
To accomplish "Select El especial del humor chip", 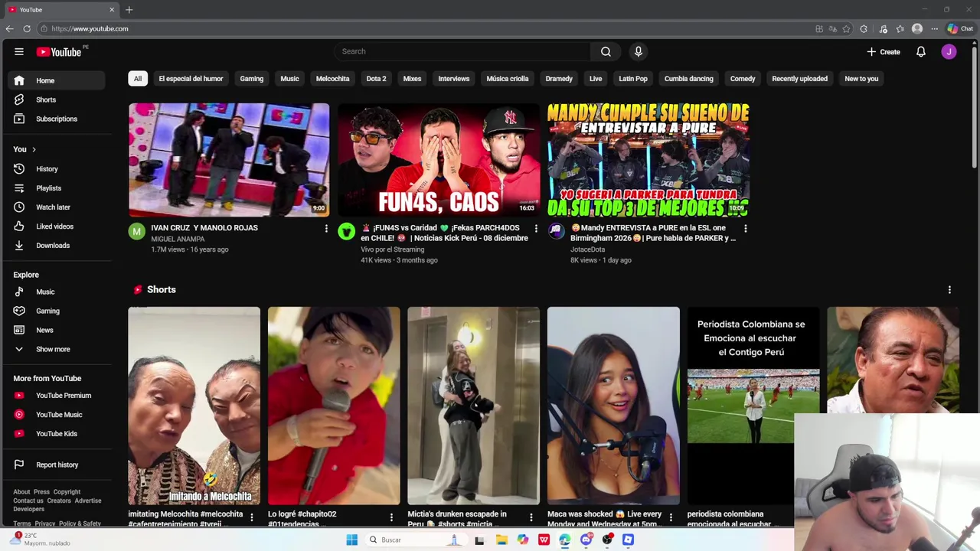I will pos(191,78).
